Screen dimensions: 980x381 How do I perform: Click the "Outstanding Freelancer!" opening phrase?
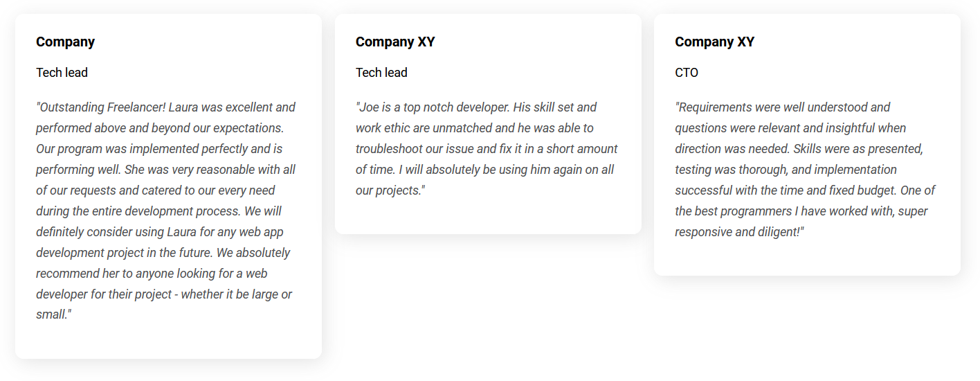click(100, 107)
